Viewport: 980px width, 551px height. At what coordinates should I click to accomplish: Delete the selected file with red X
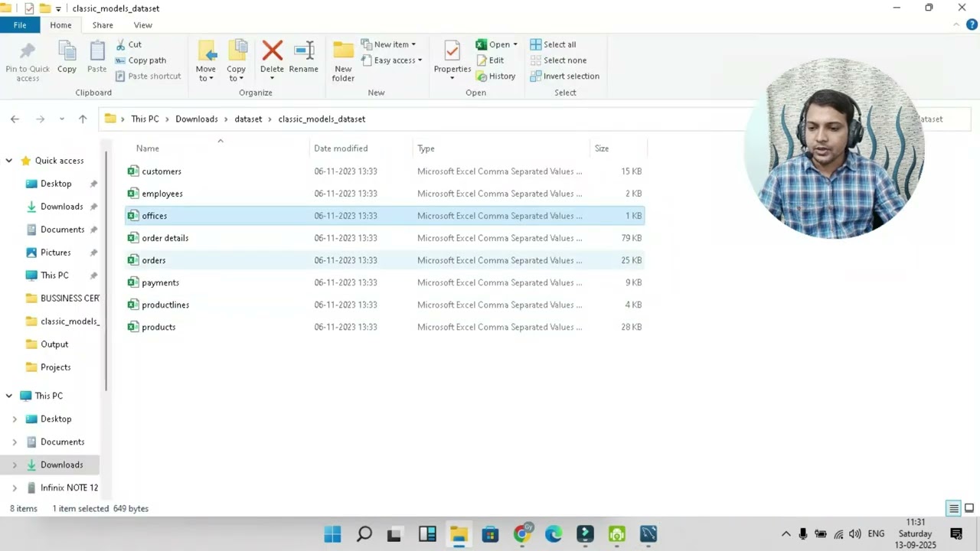click(x=272, y=60)
